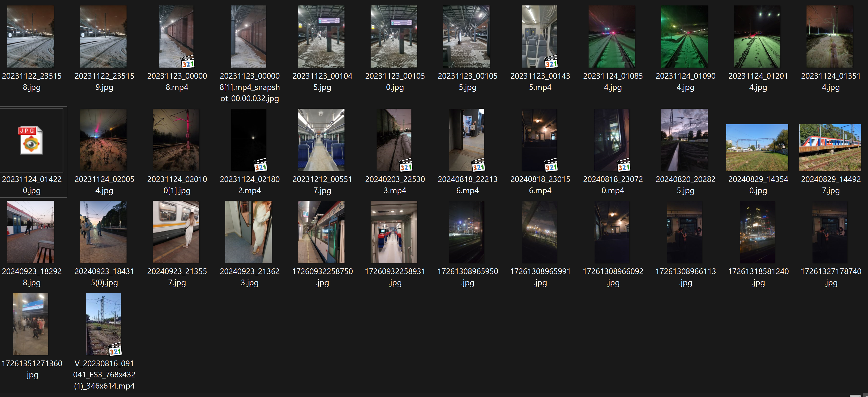Select the 20240829_143540.jpg green field photo
The image size is (868, 397).
tap(757, 147)
